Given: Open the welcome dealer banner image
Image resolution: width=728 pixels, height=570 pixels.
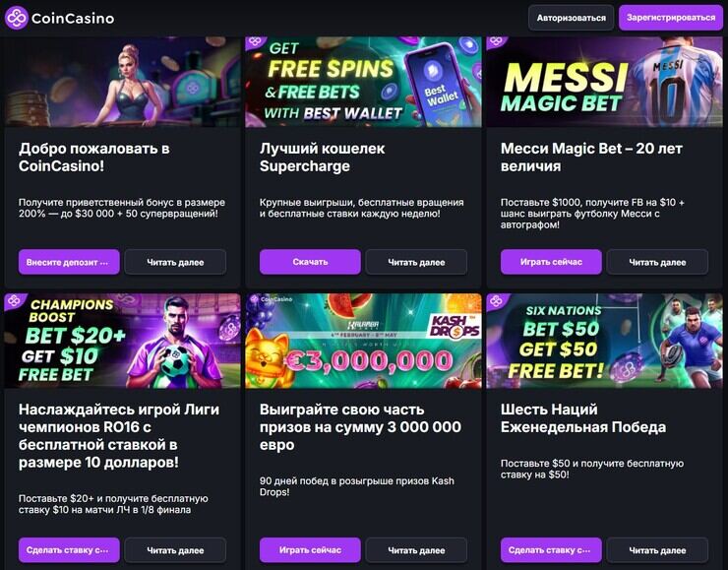Looking at the screenshot, I should 123,82.
